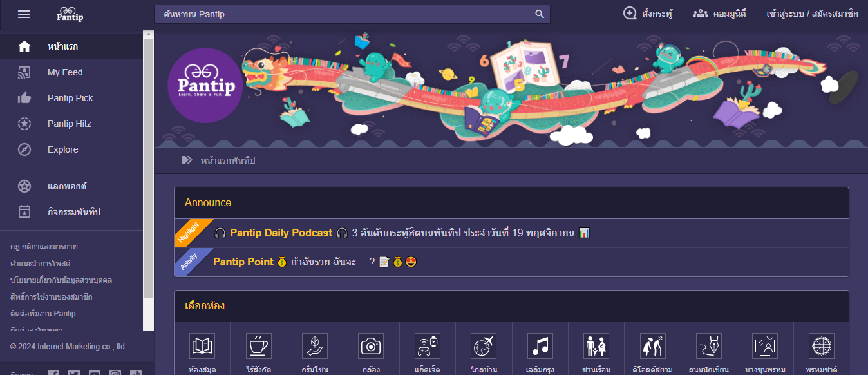The image size is (868, 375).
Task: Open Pantip Hitz star icon
Action: coord(24,124)
